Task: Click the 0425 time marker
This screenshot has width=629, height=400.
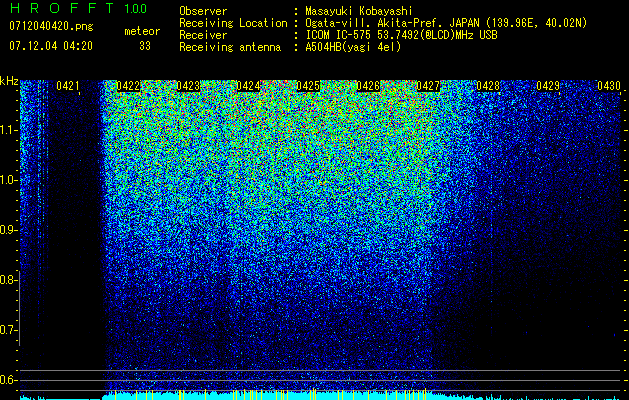Action: tap(308, 86)
